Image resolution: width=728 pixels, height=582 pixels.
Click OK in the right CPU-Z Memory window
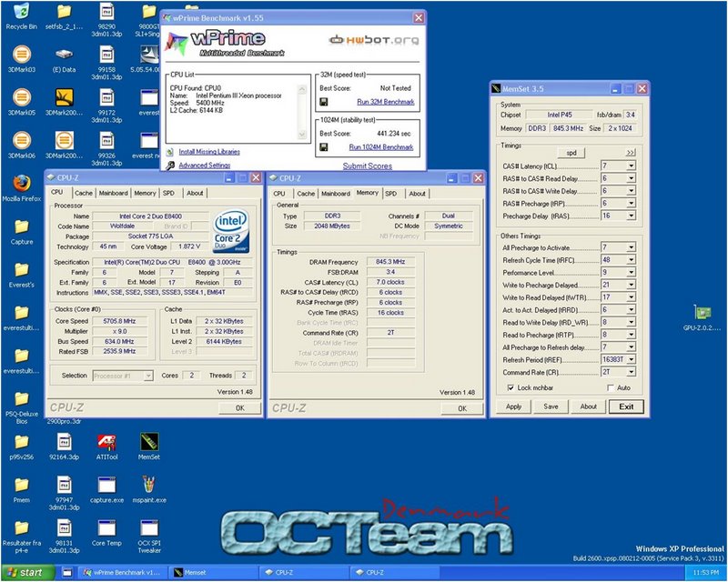[x=462, y=408]
